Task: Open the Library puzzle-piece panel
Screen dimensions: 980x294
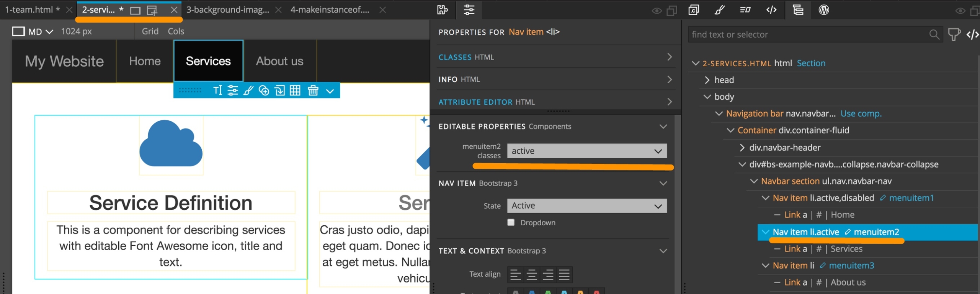Action: [443, 10]
